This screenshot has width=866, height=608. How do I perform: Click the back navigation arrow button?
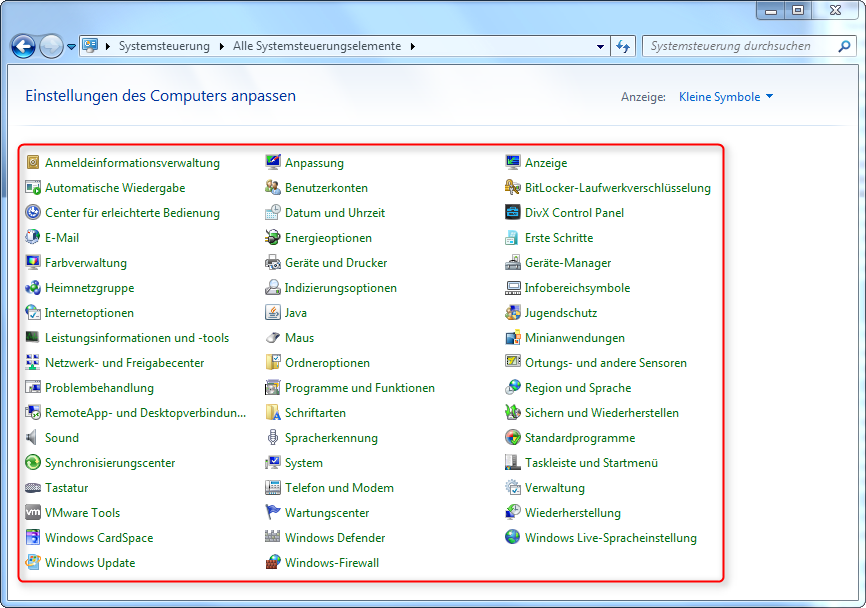(23, 46)
